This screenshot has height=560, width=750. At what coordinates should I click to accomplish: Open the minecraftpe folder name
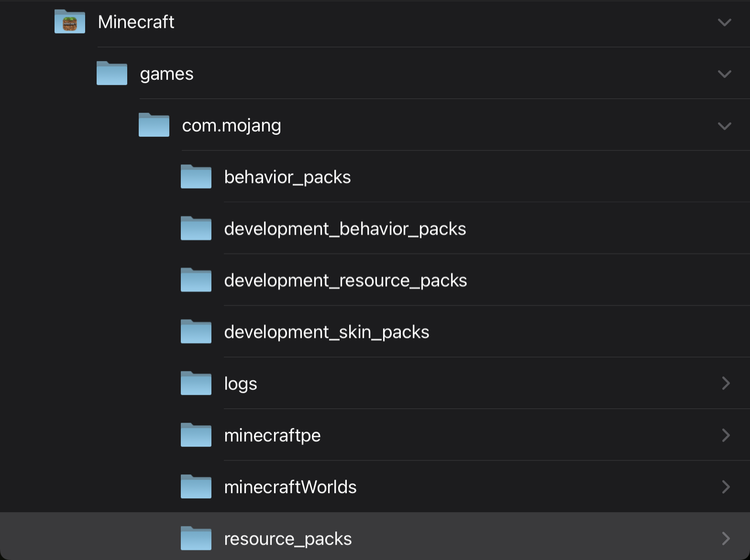(272, 435)
